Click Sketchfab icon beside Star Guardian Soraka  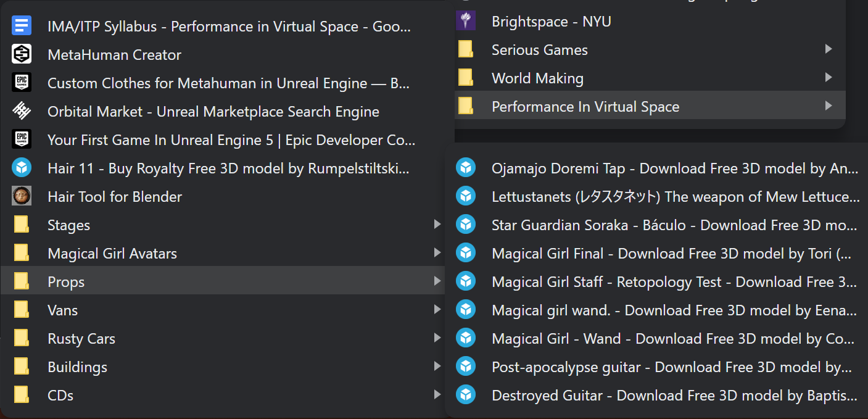point(466,225)
